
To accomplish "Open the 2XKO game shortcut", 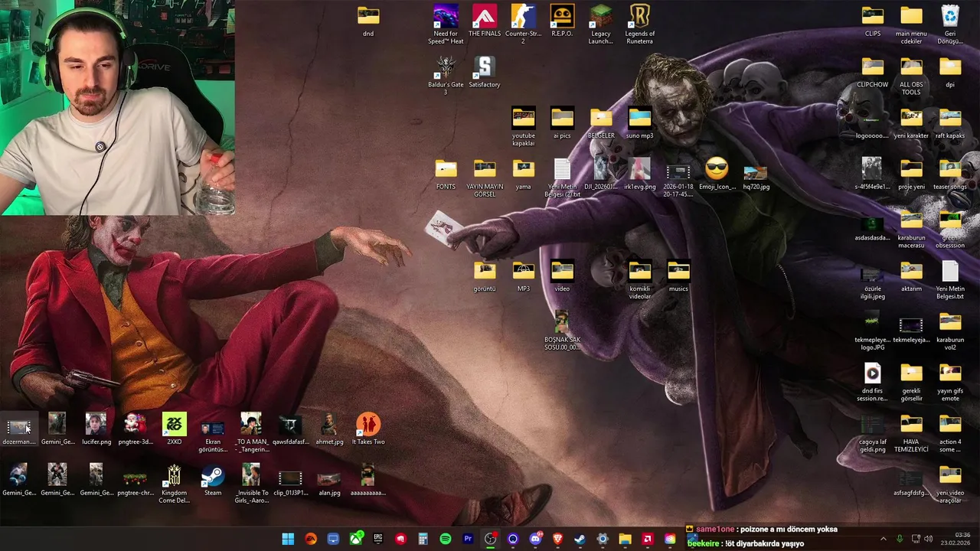I will coord(174,429).
